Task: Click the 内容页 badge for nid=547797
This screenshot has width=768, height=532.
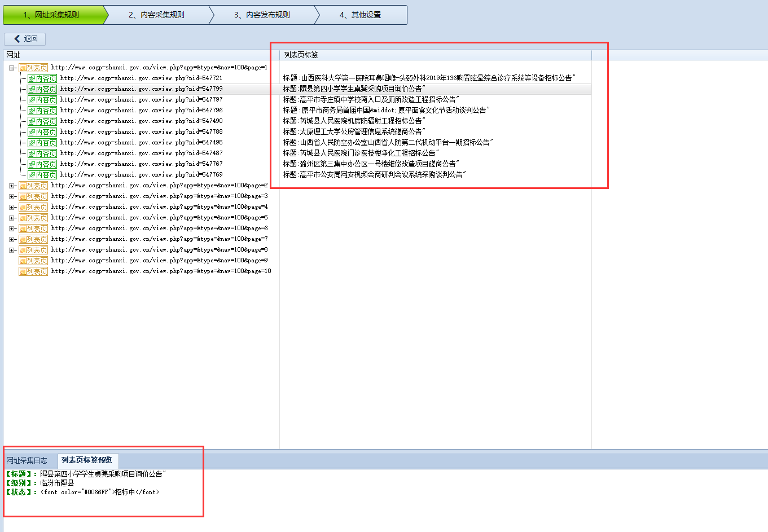Action: pos(42,100)
